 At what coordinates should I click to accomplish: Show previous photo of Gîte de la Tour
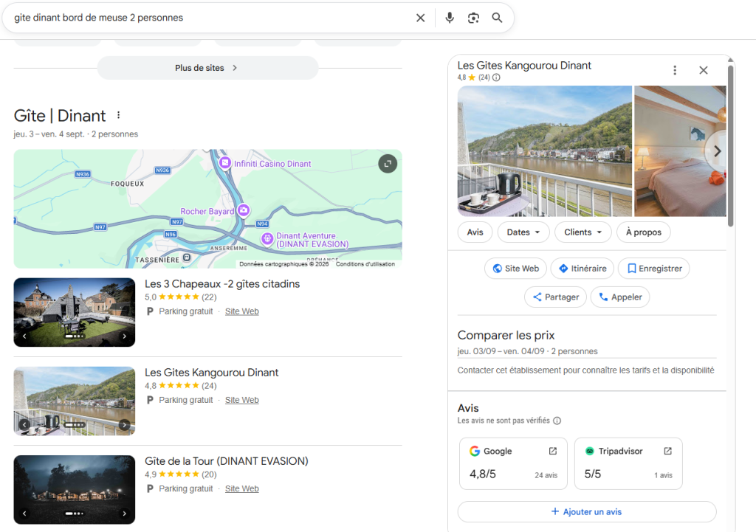pos(24,514)
